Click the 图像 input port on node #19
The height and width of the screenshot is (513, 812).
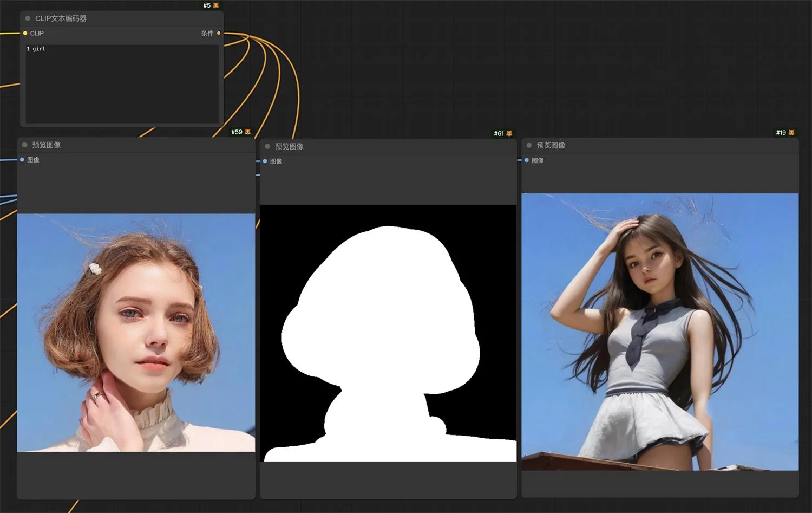pos(527,160)
